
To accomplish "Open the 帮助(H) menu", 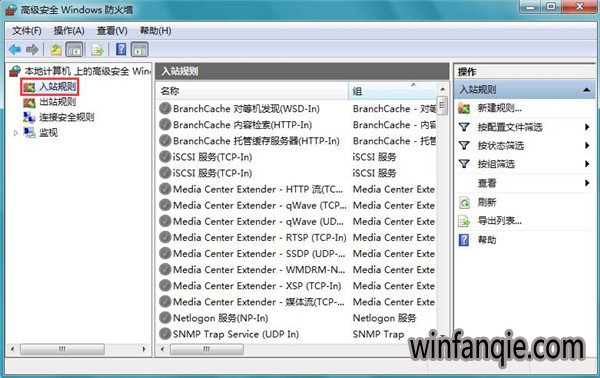I will [x=155, y=31].
